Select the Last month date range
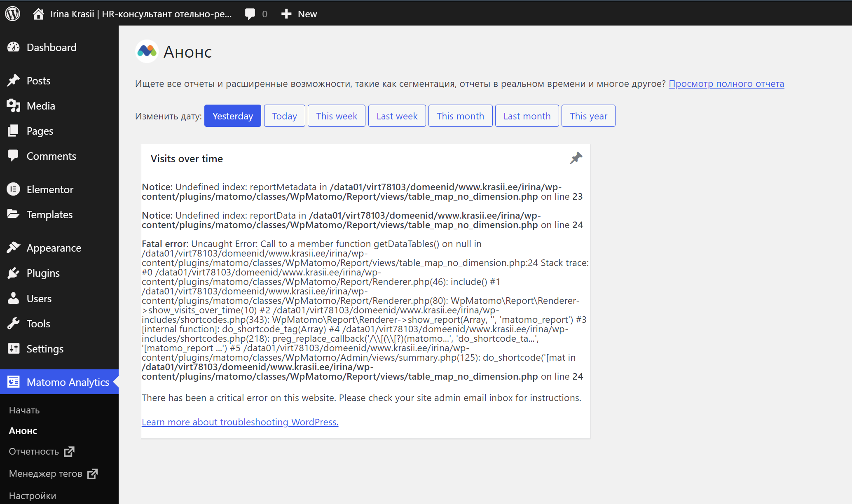Image resolution: width=852 pixels, height=504 pixels. [x=527, y=116]
